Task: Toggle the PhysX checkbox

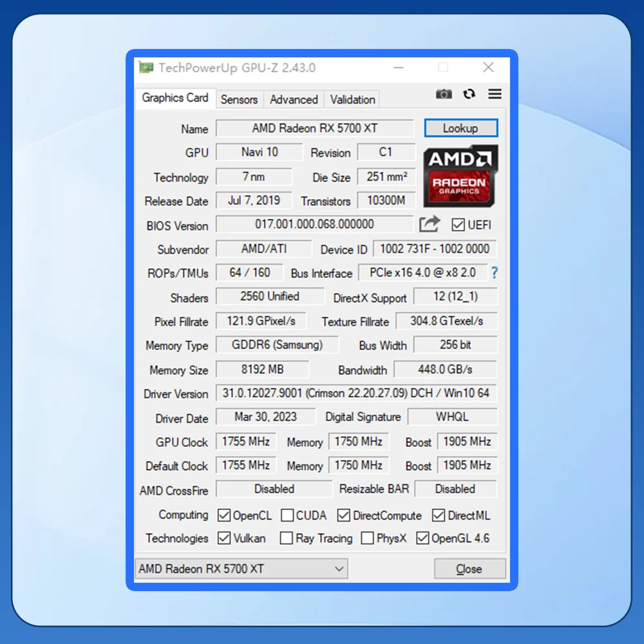Action: (367, 538)
